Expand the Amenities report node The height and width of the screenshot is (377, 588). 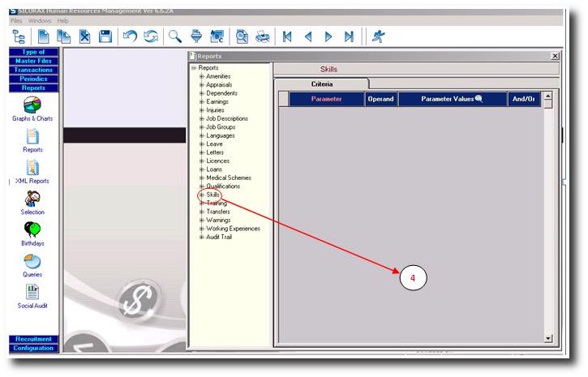pyautogui.click(x=201, y=76)
